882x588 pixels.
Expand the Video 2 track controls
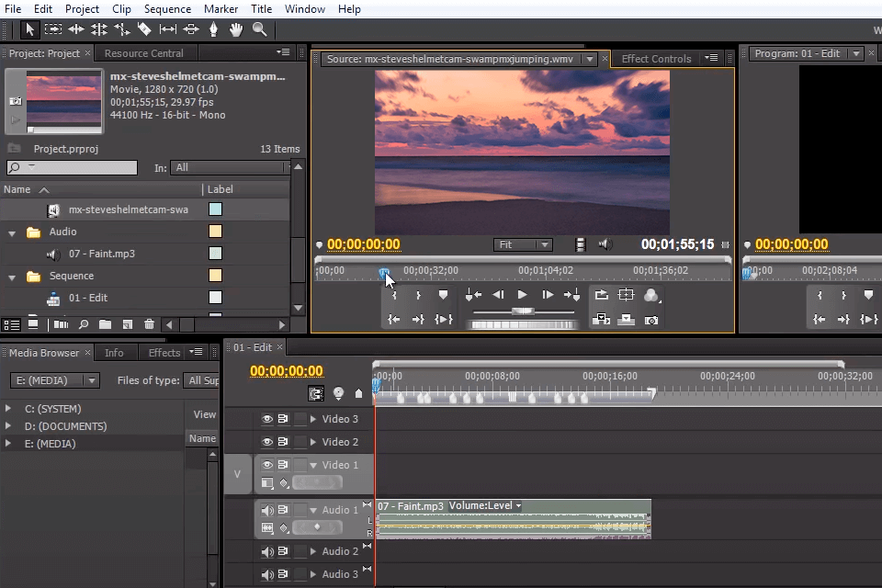click(x=314, y=442)
